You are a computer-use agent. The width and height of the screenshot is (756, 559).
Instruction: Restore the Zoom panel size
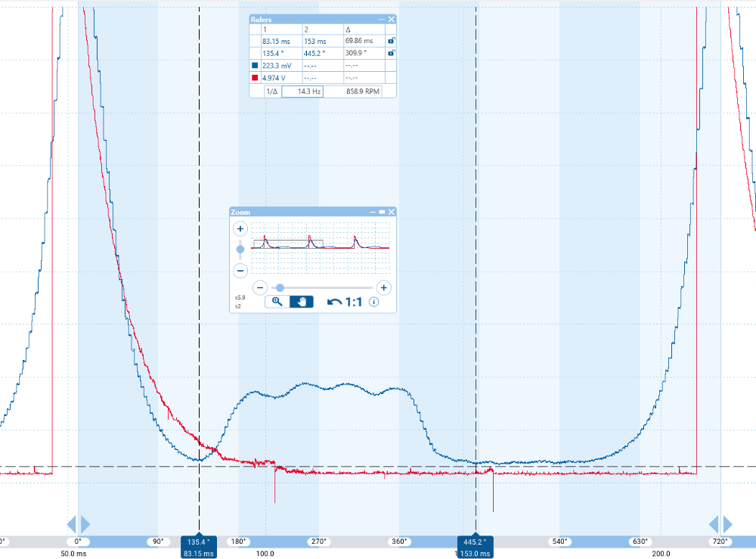(x=383, y=213)
